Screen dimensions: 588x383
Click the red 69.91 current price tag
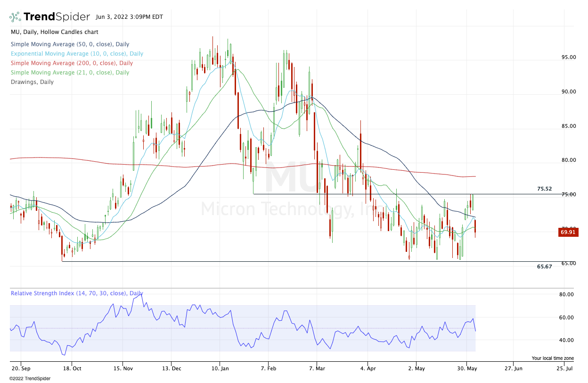click(567, 232)
